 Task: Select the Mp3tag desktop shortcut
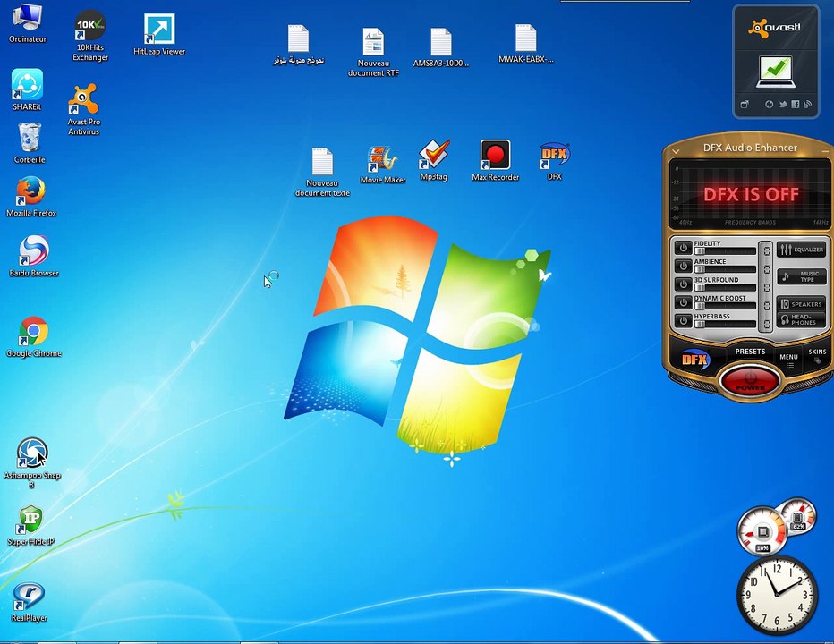(433, 161)
